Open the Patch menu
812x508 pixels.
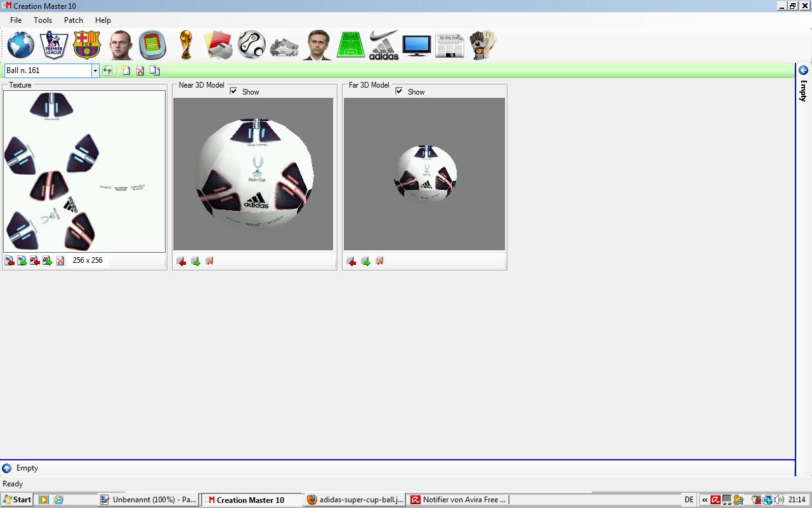pos(73,20)
